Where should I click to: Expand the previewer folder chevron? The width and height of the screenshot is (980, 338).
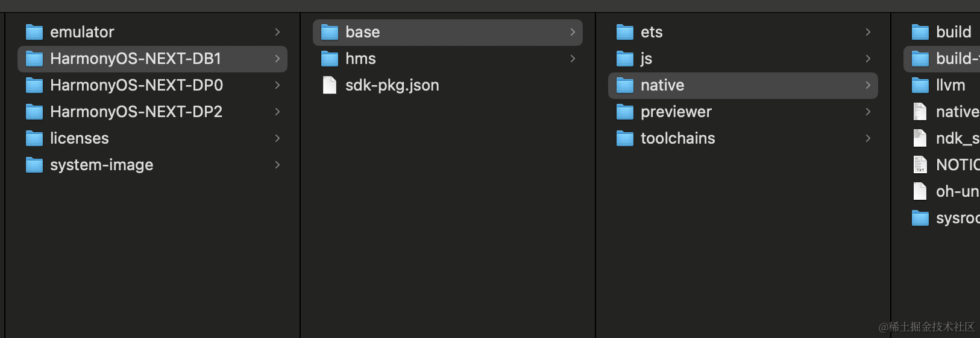868,112
